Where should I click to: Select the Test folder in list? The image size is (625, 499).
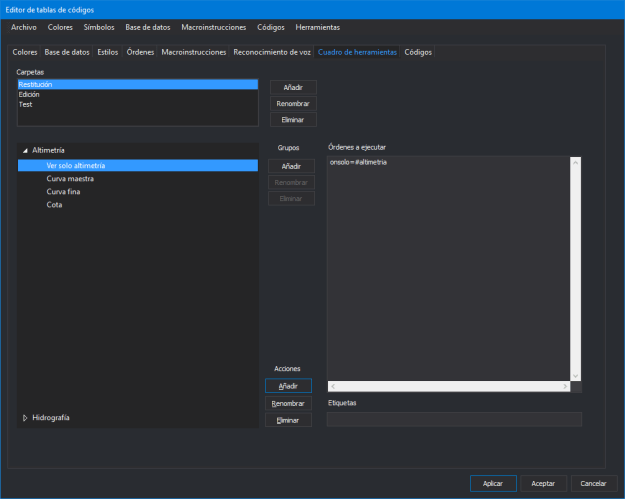(x=25, y=103)
